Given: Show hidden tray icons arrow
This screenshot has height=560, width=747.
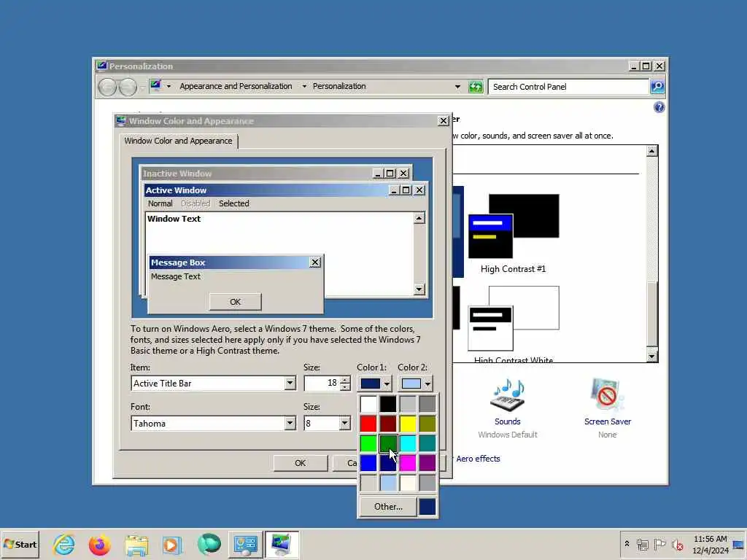Looking at the screenshot, I should point(627,543).
